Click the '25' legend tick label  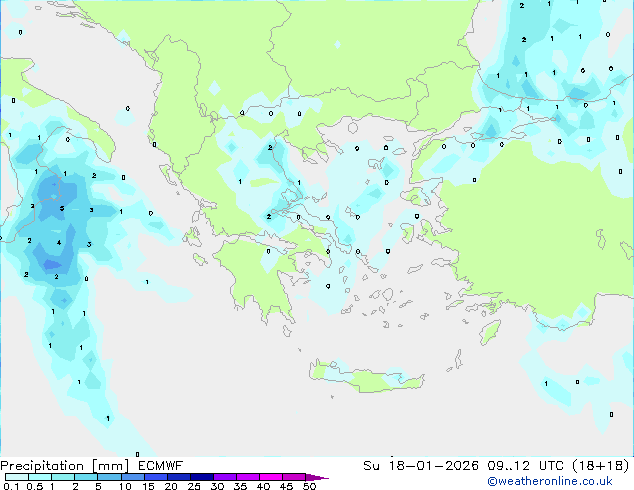pyautogui.click(x=194, y=486)
